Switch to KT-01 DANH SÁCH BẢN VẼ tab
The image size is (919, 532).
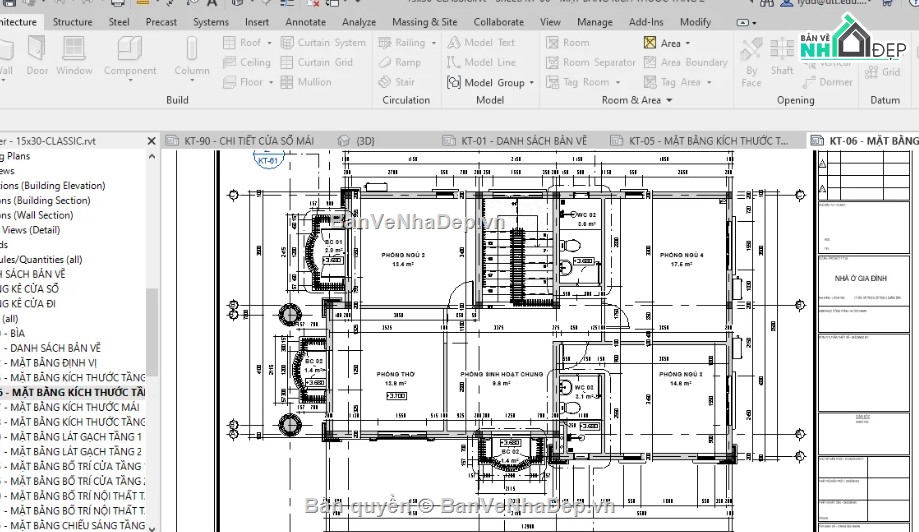515,141
